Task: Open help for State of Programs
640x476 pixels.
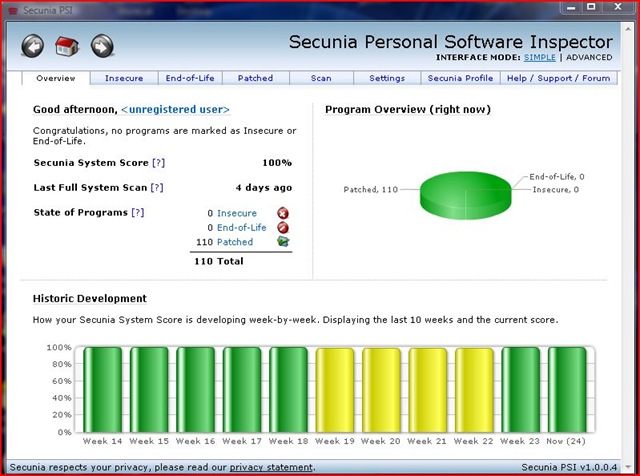Action: [x=138, y=213]
